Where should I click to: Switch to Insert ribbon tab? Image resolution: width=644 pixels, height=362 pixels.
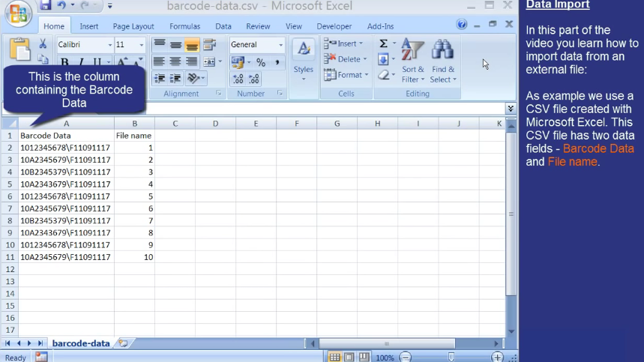(x=88, y=26)
